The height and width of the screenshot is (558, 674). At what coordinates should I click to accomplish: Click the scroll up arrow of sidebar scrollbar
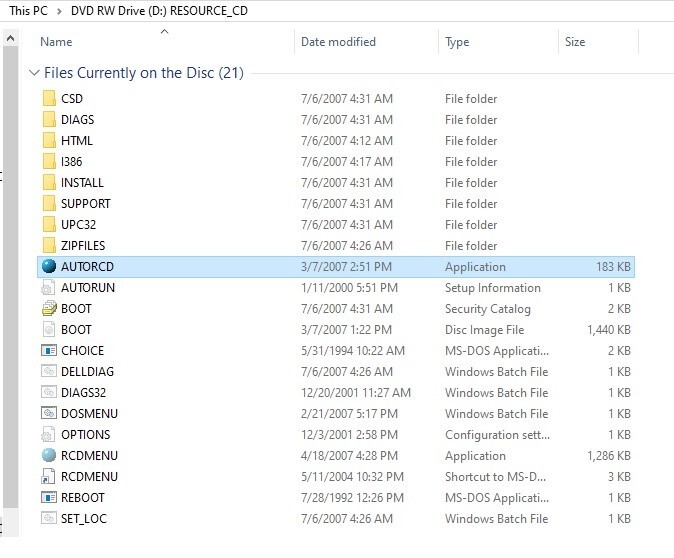coord(10,39)
